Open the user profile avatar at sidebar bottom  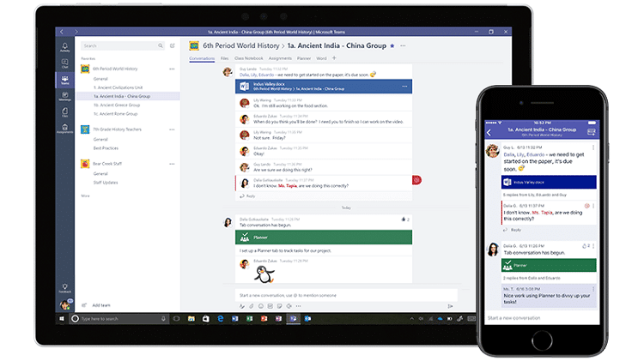(x=65, y=304)
